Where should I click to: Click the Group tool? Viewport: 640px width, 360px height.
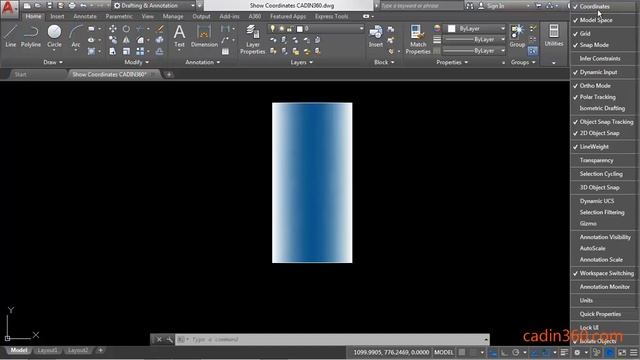(x=517, y=36)
